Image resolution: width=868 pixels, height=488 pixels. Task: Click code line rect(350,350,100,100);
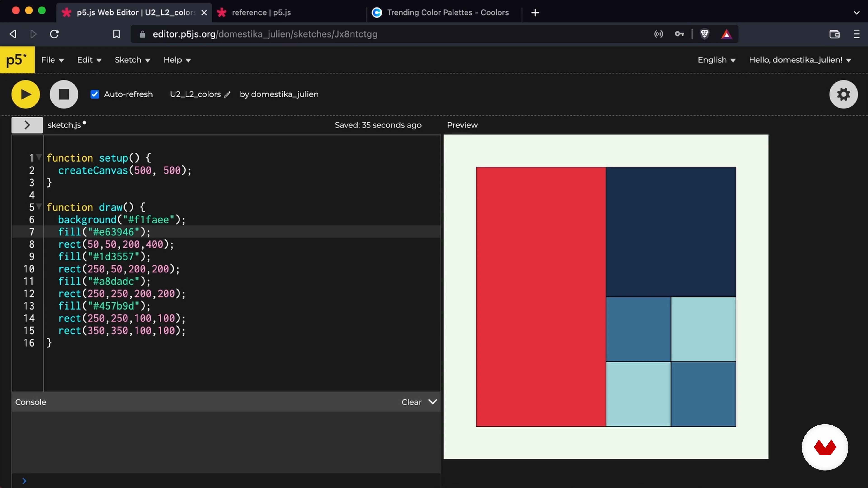(x=122, y=330)
